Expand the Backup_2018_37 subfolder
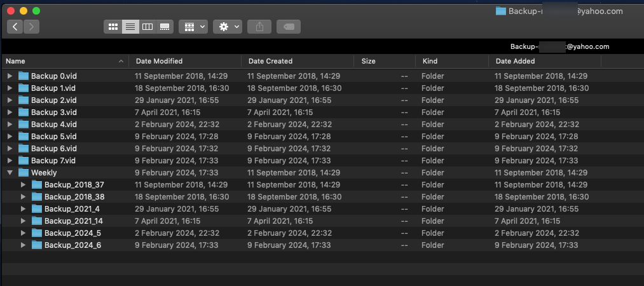 [24, 184]
